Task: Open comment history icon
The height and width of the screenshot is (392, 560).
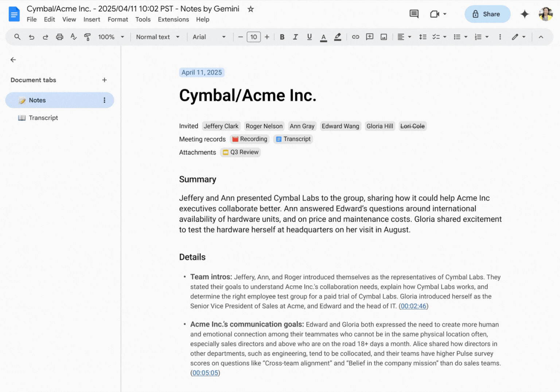Action: pyautogui.click(x=414, y=14)
